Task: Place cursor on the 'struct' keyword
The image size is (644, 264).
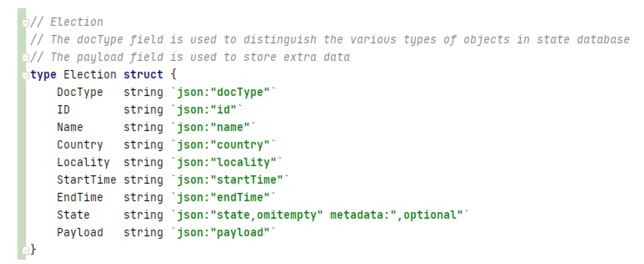Action: pos(143,75)
